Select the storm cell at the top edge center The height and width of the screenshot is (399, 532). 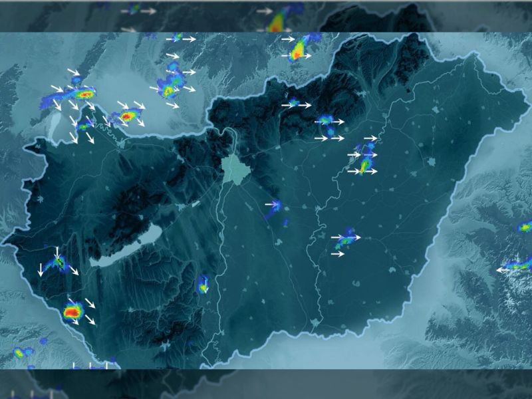coord(278,21)
